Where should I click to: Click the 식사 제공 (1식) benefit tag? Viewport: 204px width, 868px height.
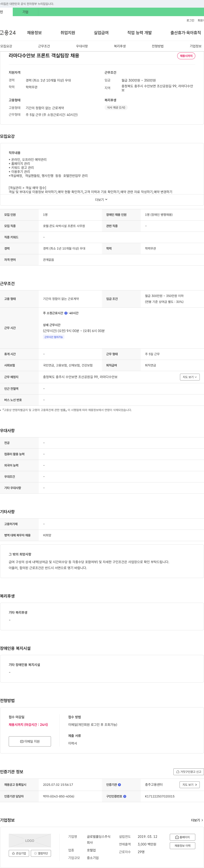tap(116, 107)
